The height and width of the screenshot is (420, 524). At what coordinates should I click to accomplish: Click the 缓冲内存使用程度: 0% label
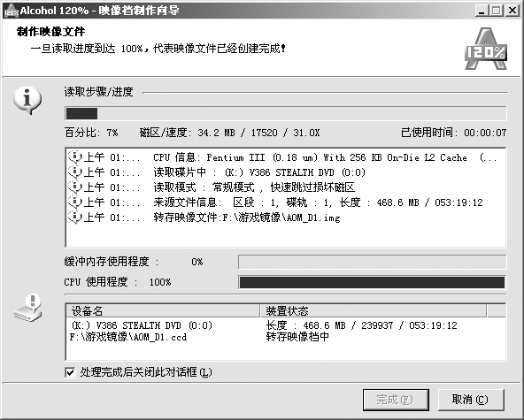pos(134,262)
